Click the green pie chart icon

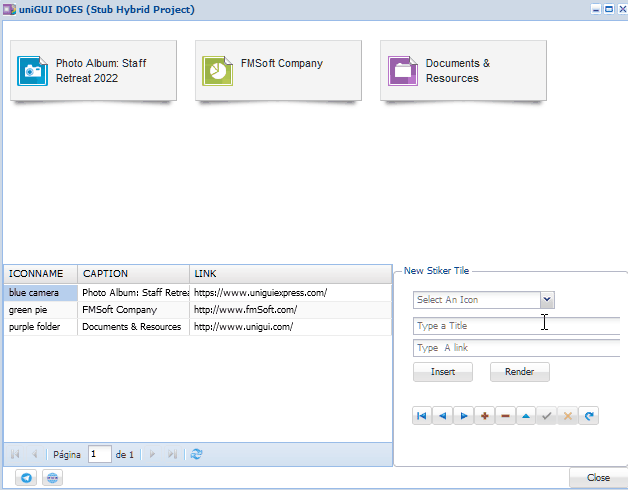[x=217, y=71]
